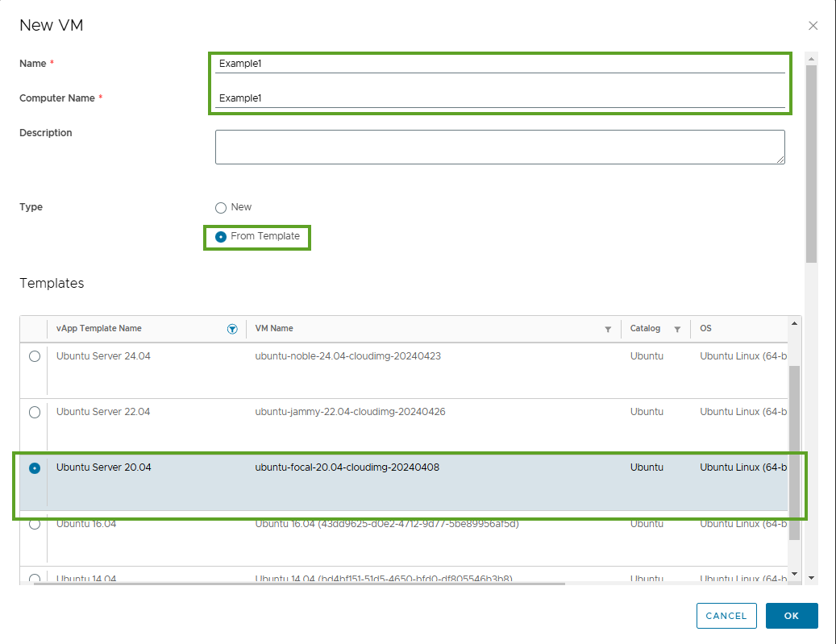This screenshot has width=836, height=644.
Task: Click the Catalog column filter icon
Action: point(677,329)
